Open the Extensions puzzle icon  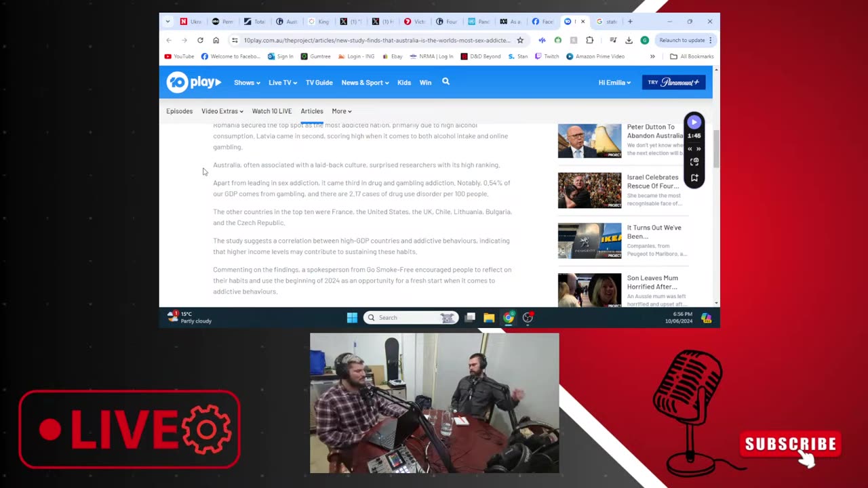[x=589, y=40]
